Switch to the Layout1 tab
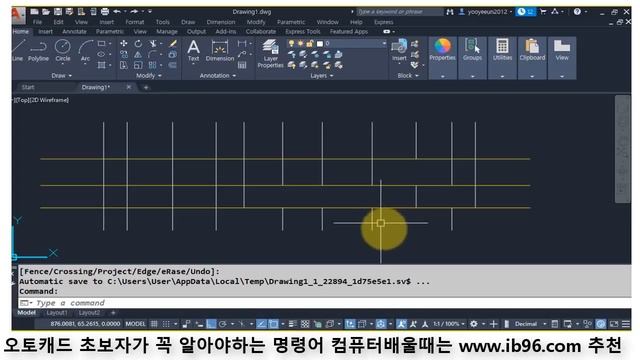Viewport: 640px width, 360px height. (57, 313)
